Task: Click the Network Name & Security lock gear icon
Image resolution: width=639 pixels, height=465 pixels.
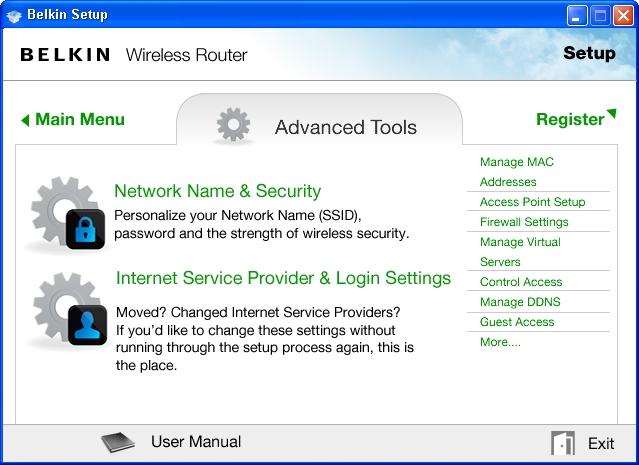Action: click(x=68, y=214)
